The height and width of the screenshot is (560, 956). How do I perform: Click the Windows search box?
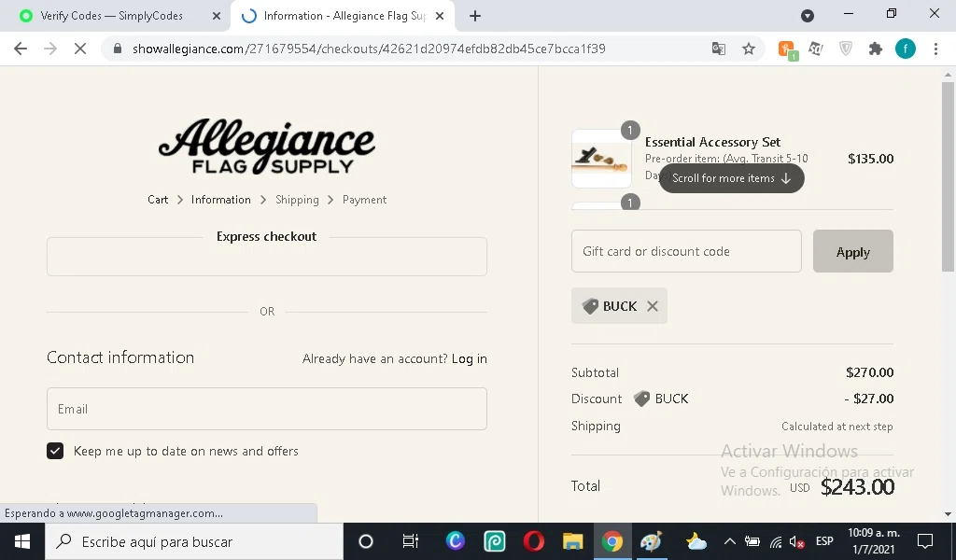point(194,541)
